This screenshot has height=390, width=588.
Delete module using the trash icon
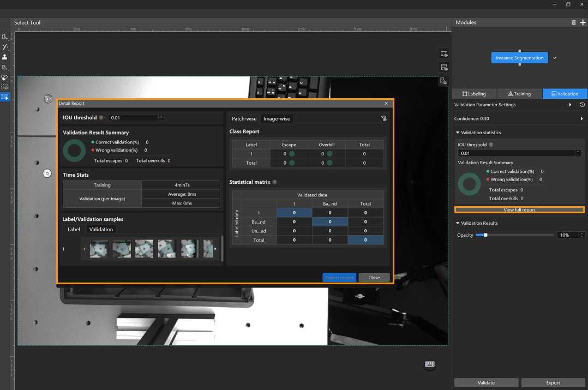(573, 22)
